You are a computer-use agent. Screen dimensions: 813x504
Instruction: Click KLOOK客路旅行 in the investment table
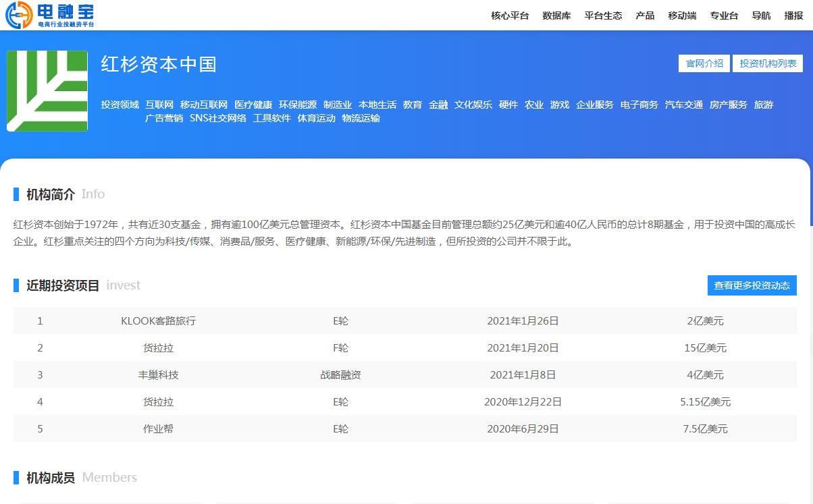pyautogui.click(x=159, y=320)
